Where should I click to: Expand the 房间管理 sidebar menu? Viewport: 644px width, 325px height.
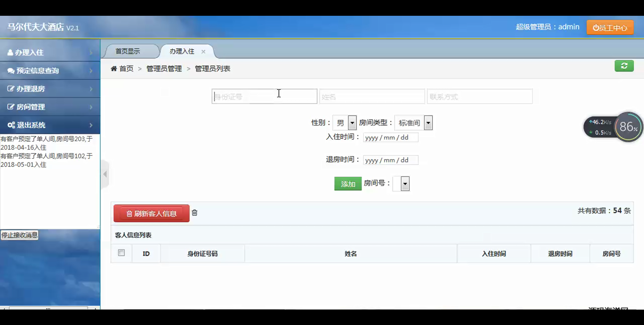point(50,107)
